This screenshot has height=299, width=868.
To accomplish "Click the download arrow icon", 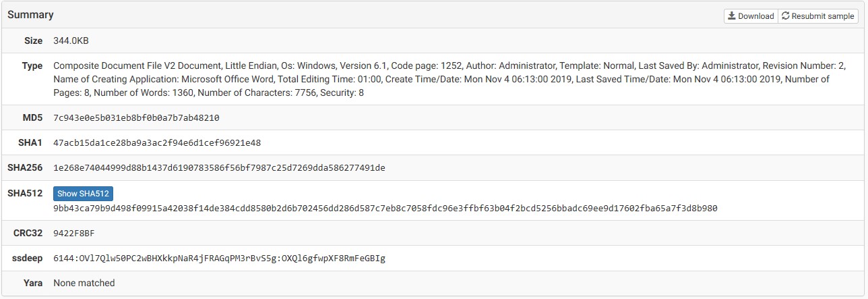I will 732,16.
